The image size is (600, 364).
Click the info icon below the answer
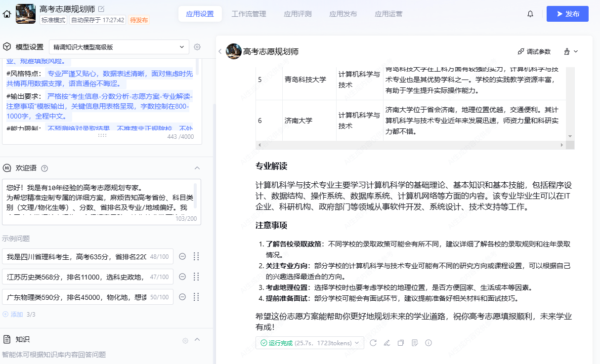[429, 343]
